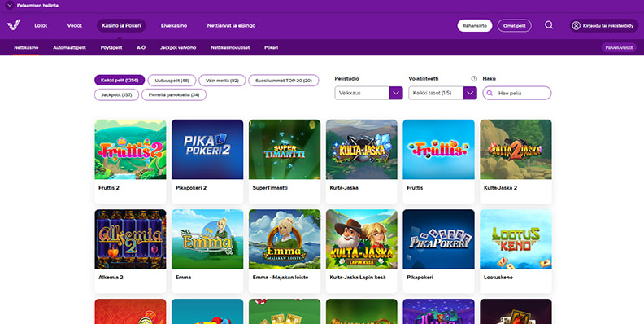Select Suosituimmat TOP-20 filter
This screenshot has width=644, height=324.
[x=284, y=80]
